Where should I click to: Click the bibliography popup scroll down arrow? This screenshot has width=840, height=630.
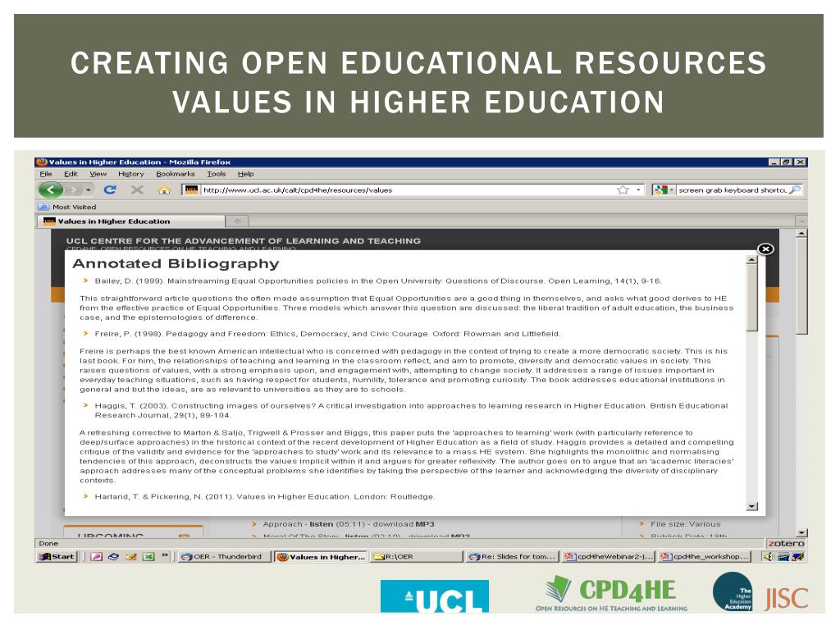(752, 506)
